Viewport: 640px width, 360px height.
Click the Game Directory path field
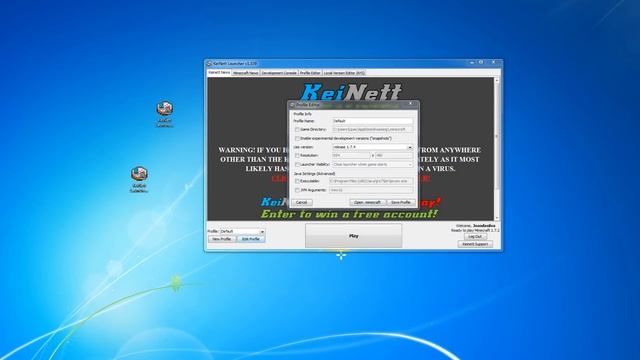[372, 129]
